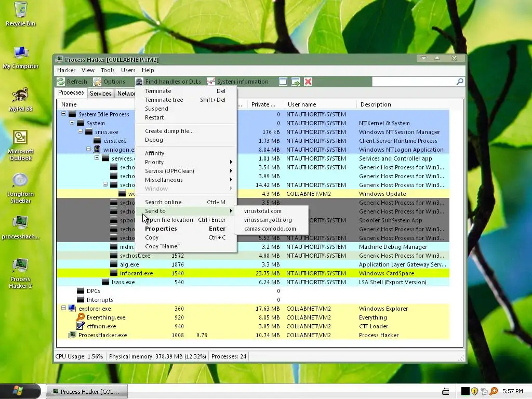Open the Users menu

tap(128, 70)
